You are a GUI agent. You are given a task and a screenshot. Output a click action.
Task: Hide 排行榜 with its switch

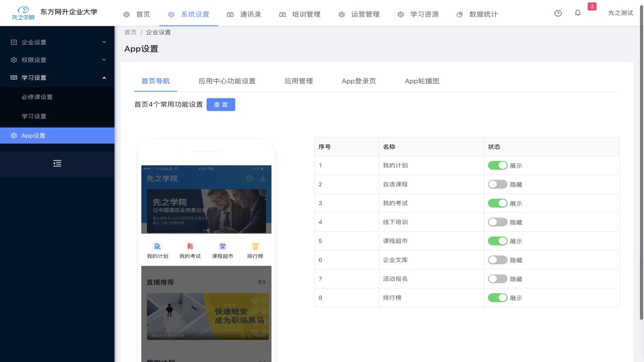tap(498, 298)
